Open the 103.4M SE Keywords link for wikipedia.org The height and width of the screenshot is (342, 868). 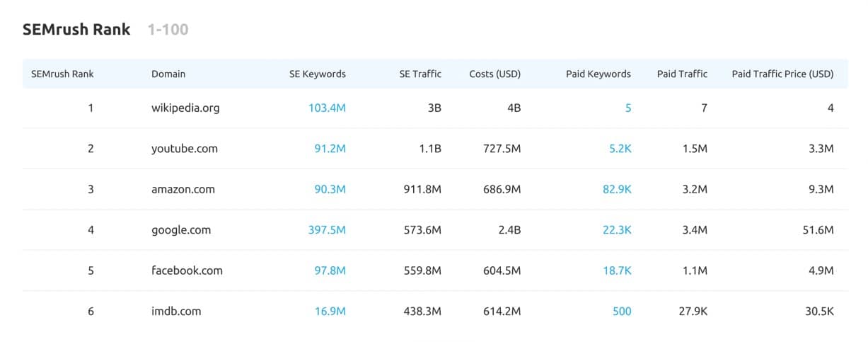pos(327,108)
